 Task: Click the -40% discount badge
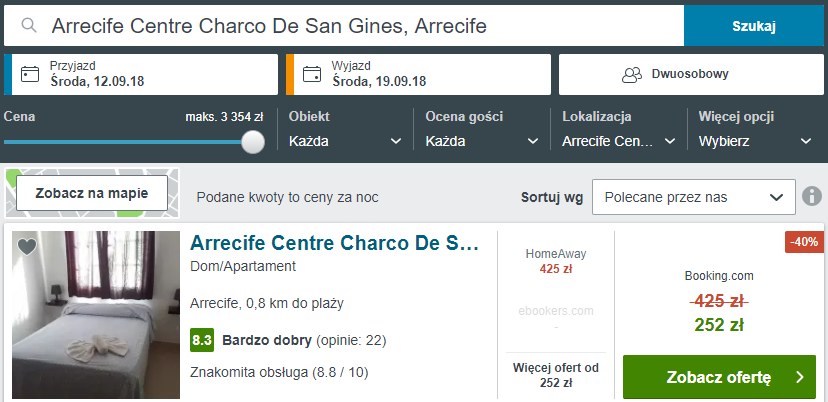point(804,242)
